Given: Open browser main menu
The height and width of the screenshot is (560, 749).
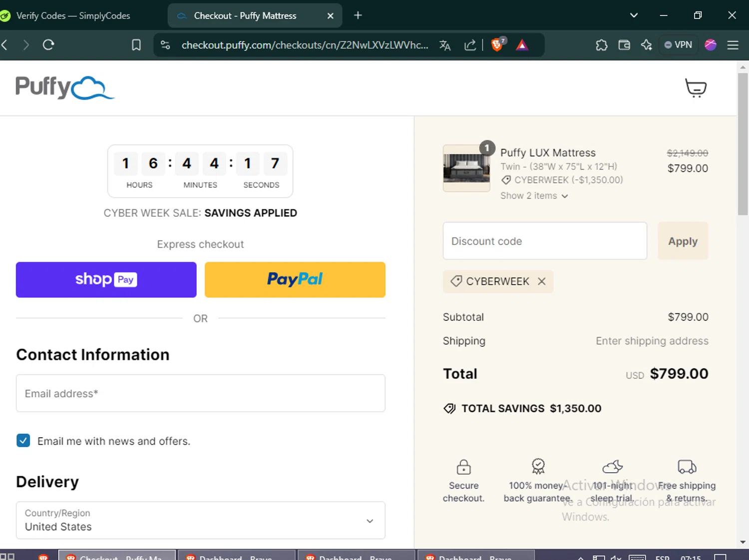Looking at the screenshot, I should point(733,45).
